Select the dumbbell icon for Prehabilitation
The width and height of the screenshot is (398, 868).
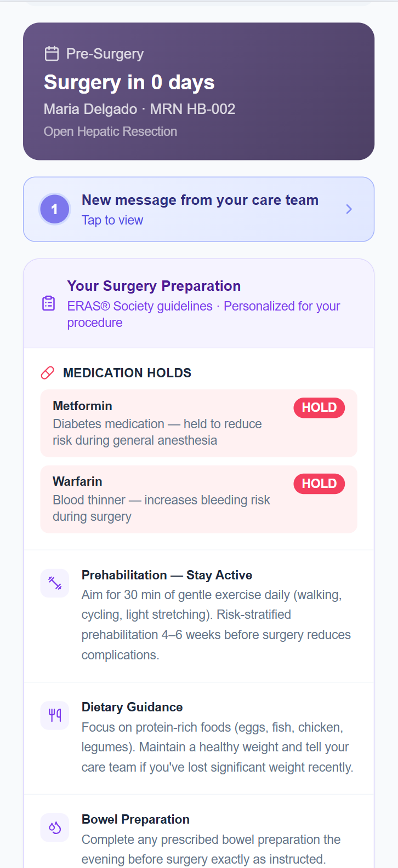55,583
